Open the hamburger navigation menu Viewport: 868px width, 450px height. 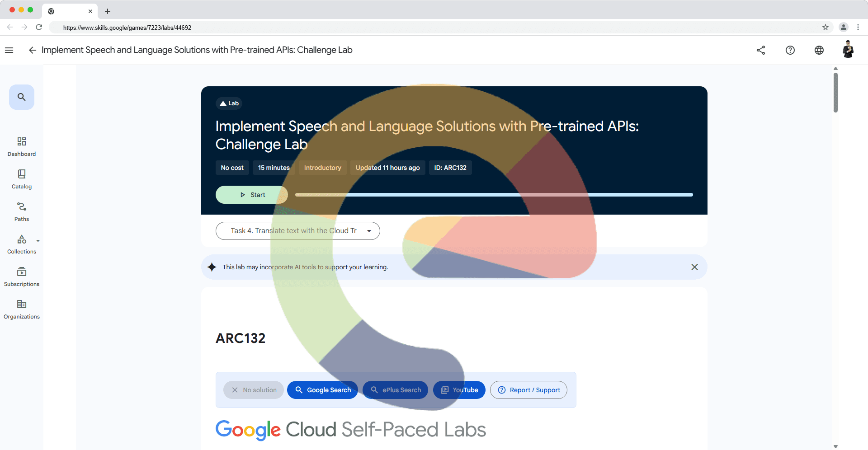click(x=9, y=50)
